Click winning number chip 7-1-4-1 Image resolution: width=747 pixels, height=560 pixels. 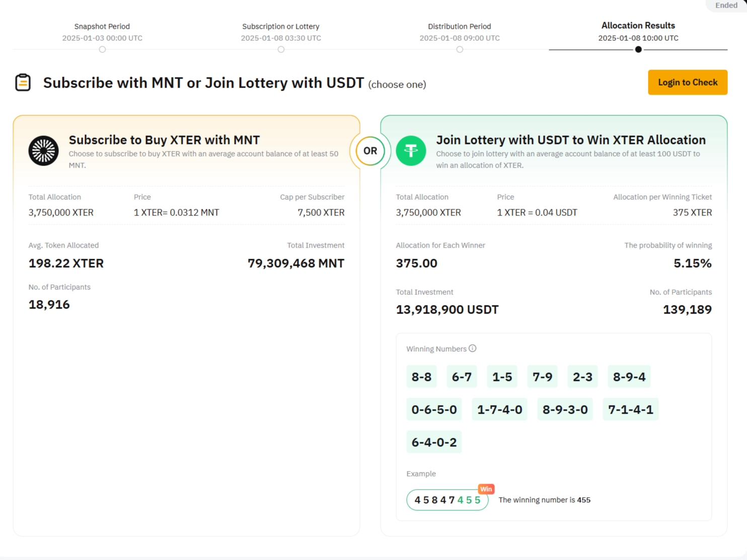(630, 409)
